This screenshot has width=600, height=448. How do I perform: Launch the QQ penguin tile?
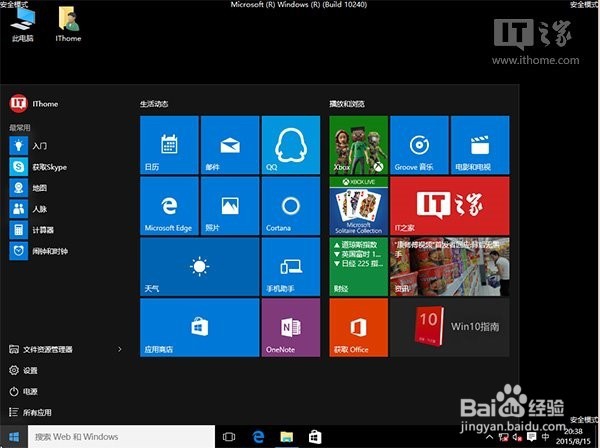tap(291, 145)
